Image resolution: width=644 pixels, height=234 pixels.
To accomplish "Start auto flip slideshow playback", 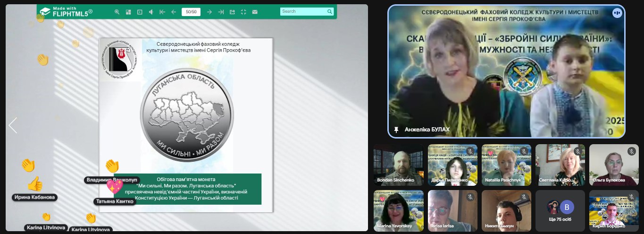I will click(140, 12).
